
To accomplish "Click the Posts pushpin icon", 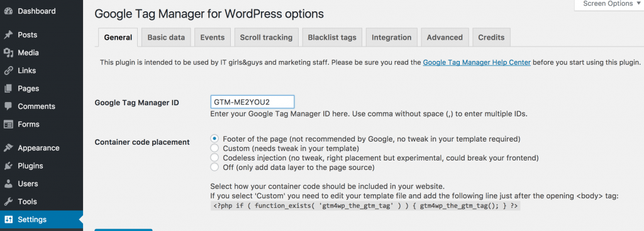I will point(8,35).
